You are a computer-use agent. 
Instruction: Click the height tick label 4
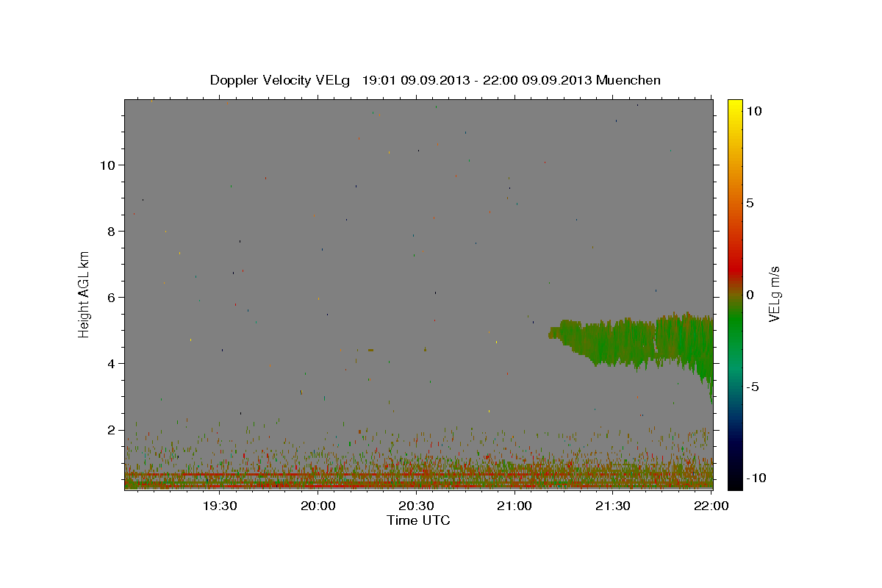click(111, 363)
